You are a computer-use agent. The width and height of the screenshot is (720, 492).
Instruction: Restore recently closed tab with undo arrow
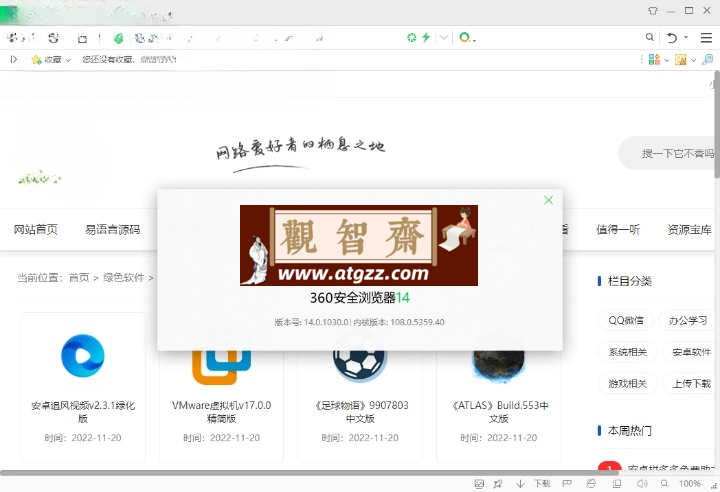point(672,38)
